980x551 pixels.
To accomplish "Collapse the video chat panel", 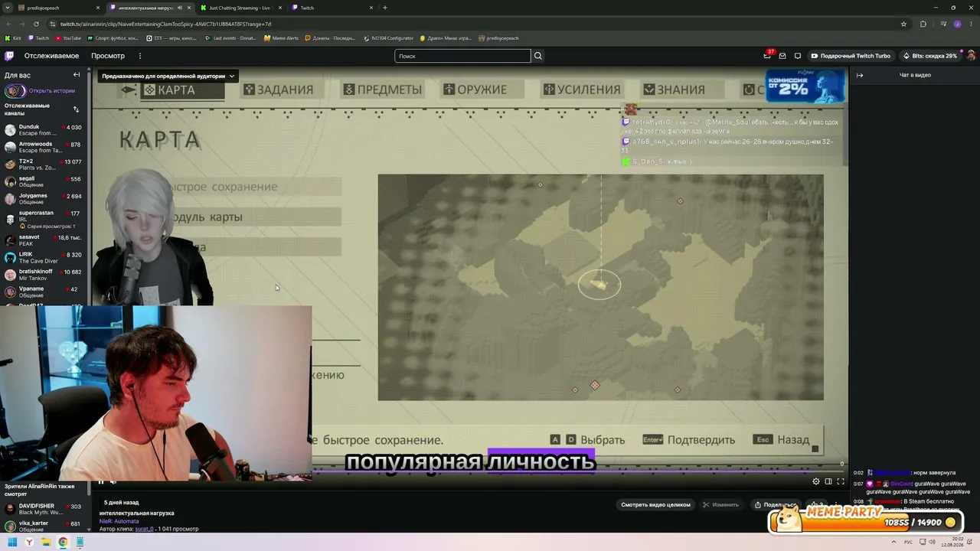I will 860,75.
